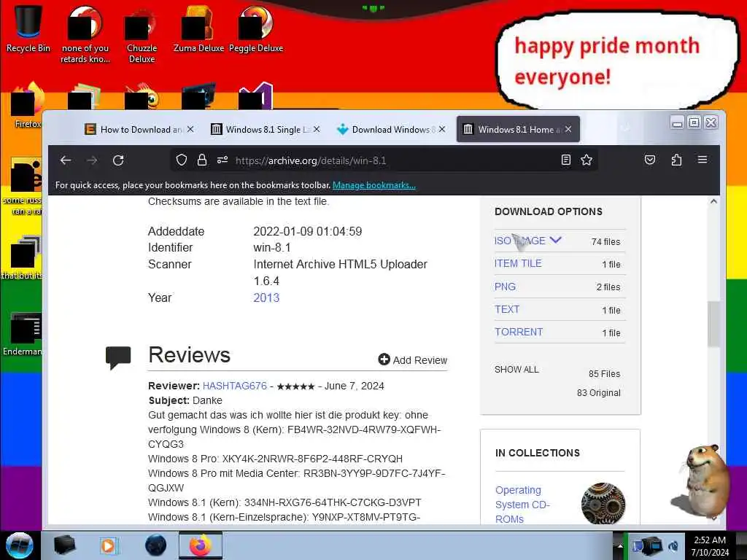Toggle reader view icon in address bar
The image size is (747, 560).
tap(566, 160)
